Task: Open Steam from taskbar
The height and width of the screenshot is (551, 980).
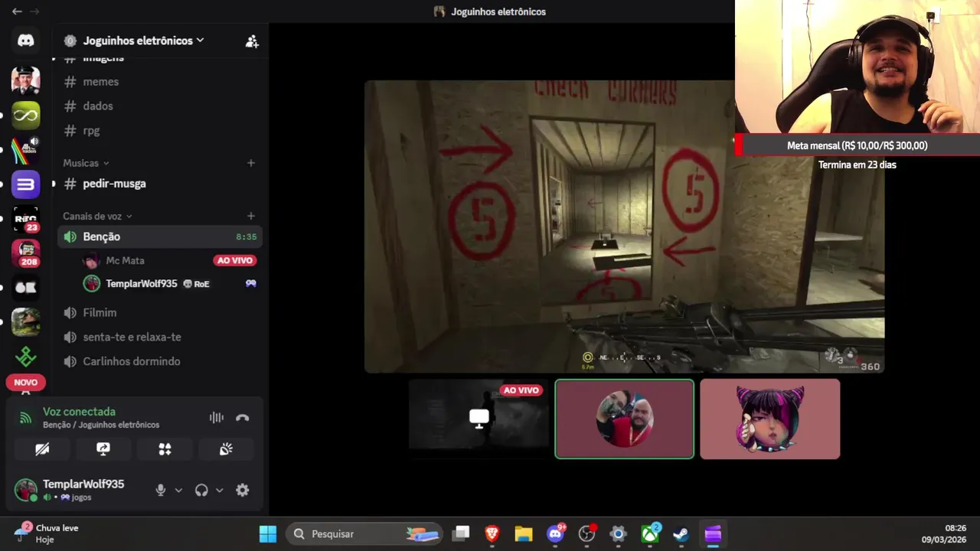Action: (681, 534)
